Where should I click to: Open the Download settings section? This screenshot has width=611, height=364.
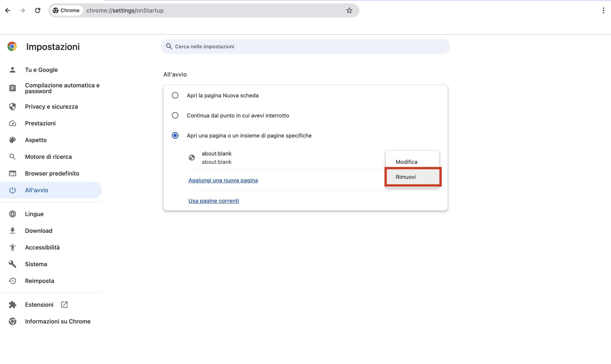(x=38, y=231)
